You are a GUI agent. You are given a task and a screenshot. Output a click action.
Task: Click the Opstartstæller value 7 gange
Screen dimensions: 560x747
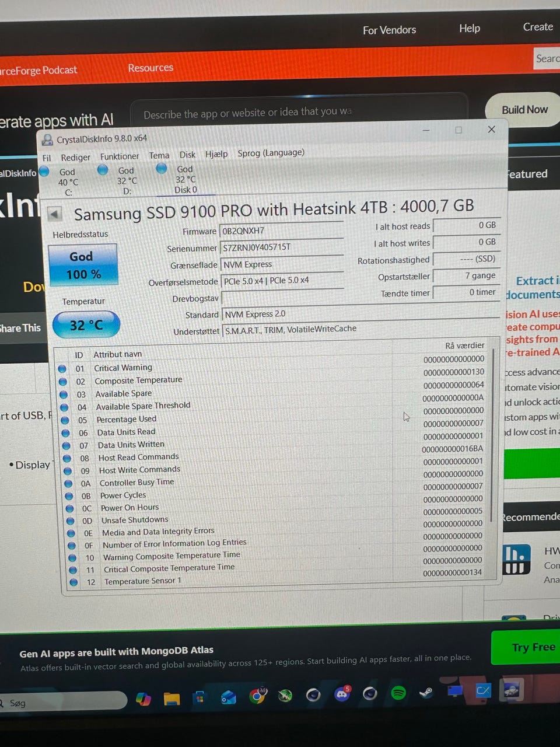(x=466, y=276)
